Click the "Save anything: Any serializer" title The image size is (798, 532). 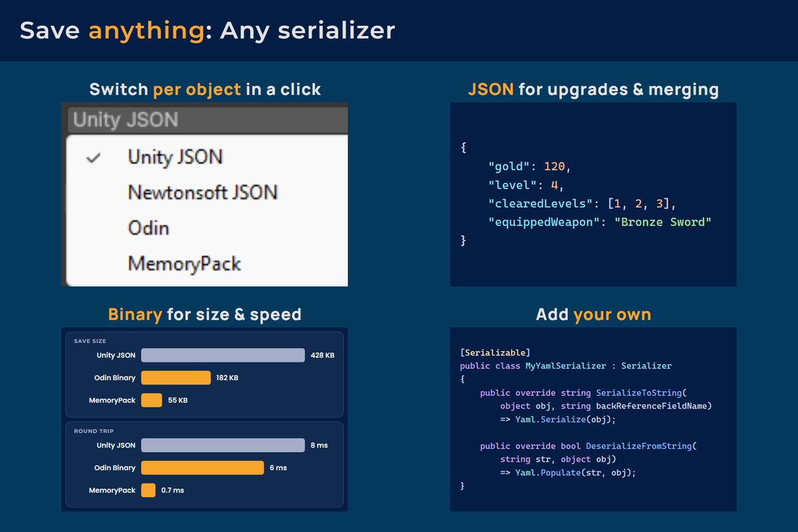tap(207, 30)
